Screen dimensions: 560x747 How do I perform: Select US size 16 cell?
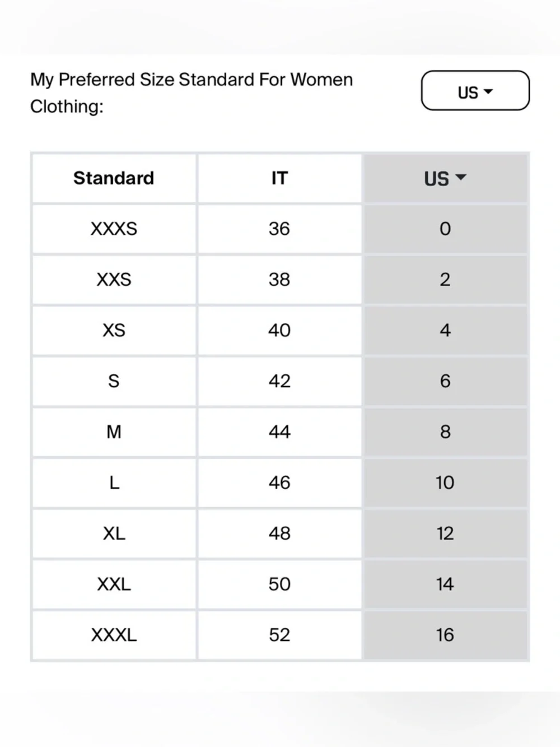[445, 634]
